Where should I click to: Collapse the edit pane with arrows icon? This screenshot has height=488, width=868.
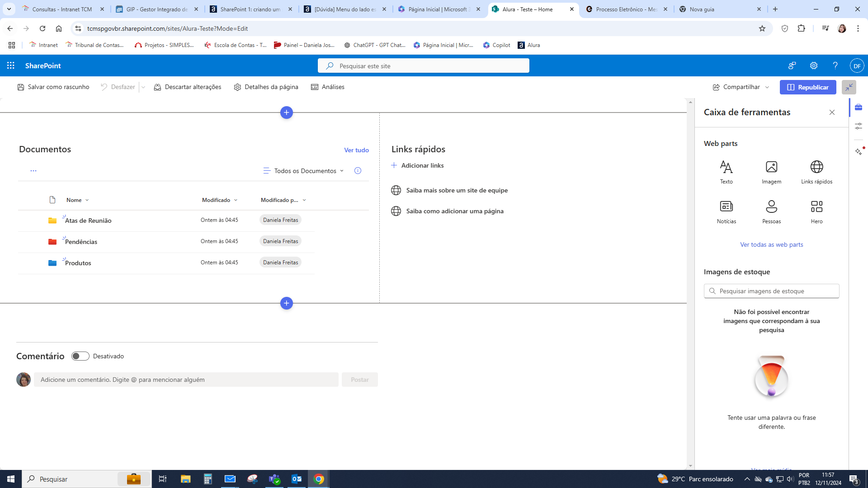(849, 87)
